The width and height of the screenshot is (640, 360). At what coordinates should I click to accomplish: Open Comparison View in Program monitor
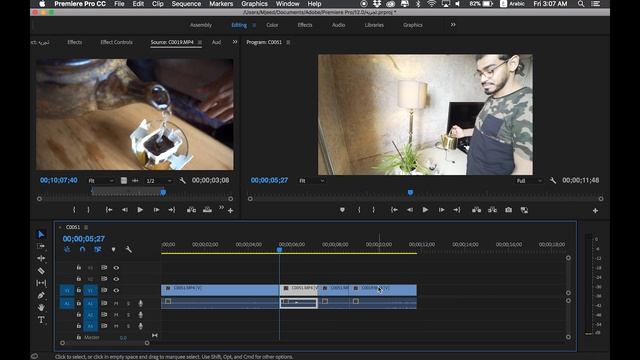pos(524,210)
